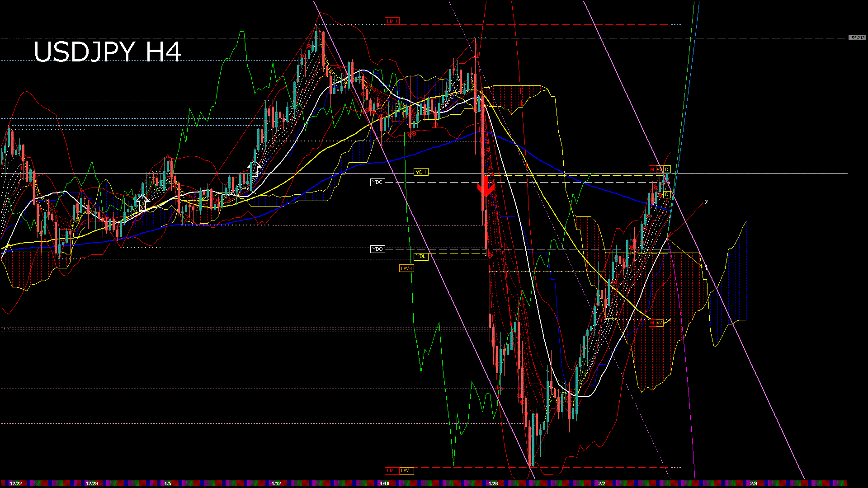Click the 12/29 date on time axis

[x=91, y=483]
